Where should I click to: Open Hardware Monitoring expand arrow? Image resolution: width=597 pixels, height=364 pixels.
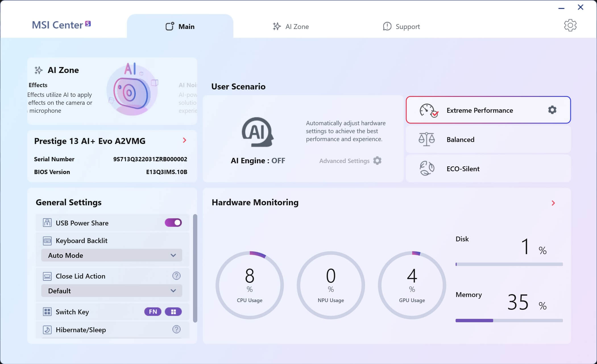[x=554, y=203]
